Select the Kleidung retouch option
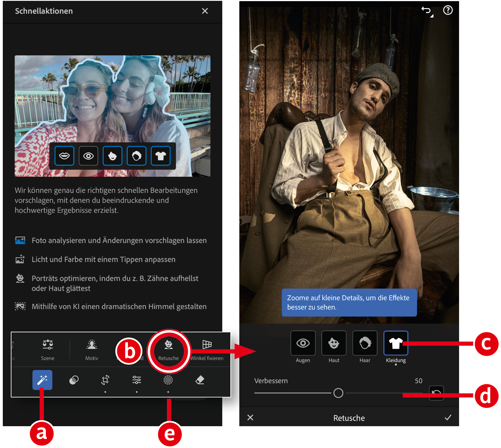The height and width of the screenshot is (448, 501). click(396, 347)
